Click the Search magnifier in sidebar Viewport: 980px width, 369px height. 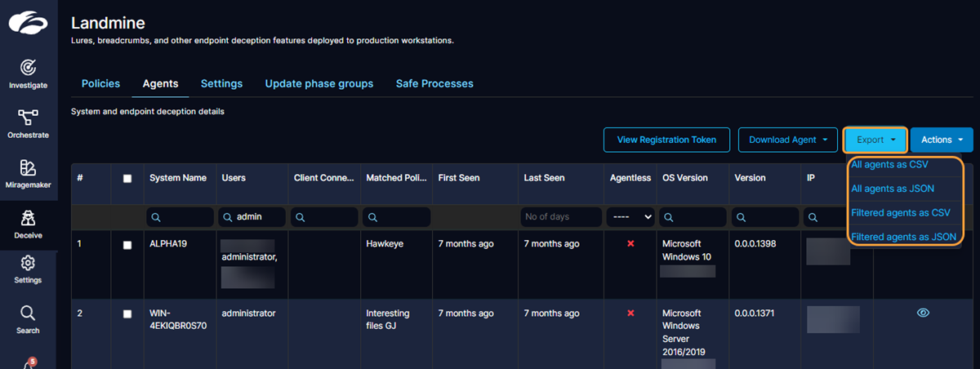(x=28, y=319)
